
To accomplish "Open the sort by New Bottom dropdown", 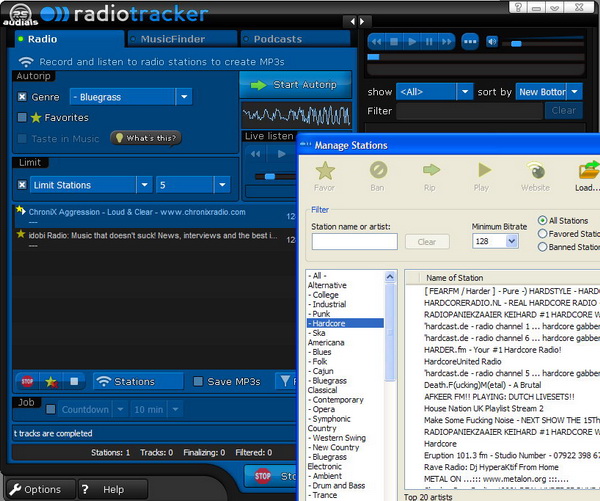I will coord(574,91).
